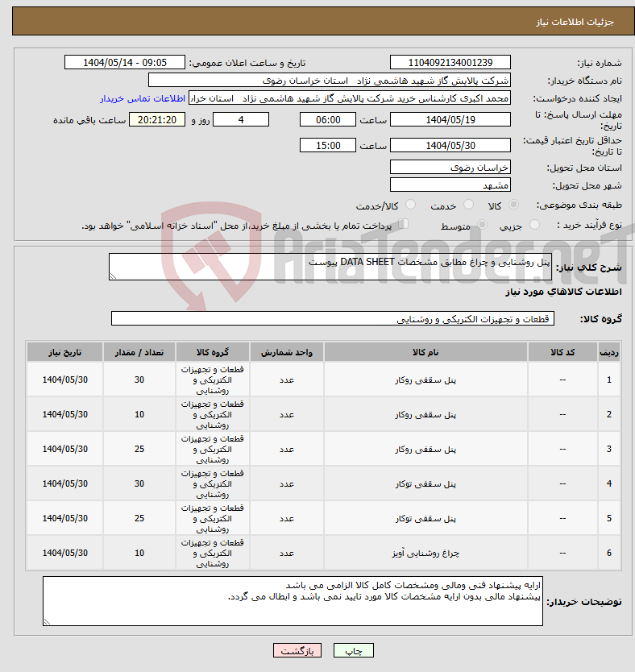The height and width of the screenshot is (672, 635).
Task: Click the بازگشت back button
Action: coord(297,650)
